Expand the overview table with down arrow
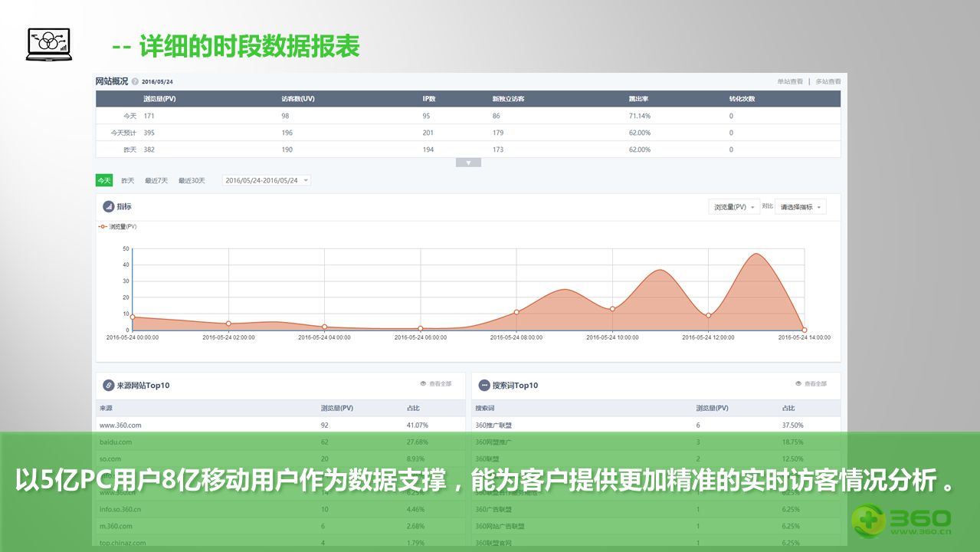 (x=468, y=163)
